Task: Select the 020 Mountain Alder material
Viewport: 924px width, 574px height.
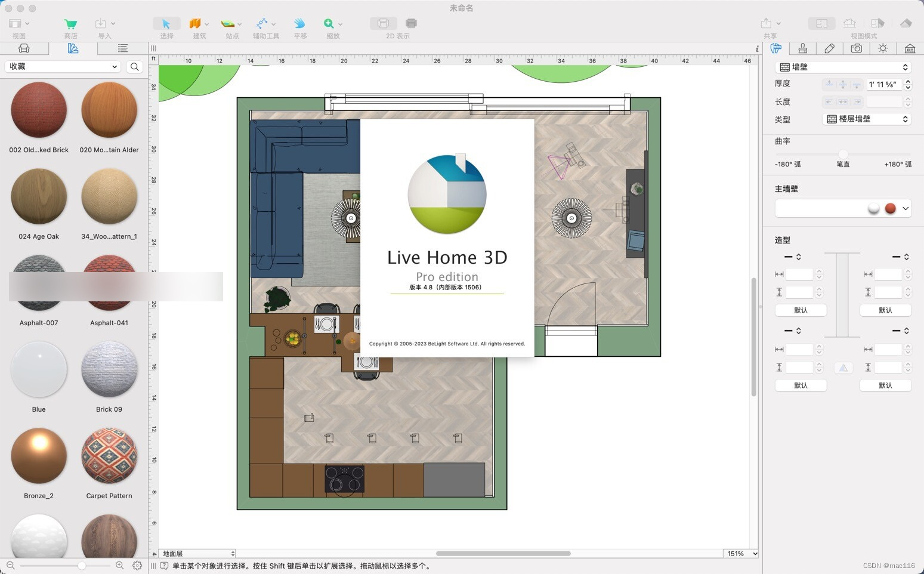Action: coord(109,110)
